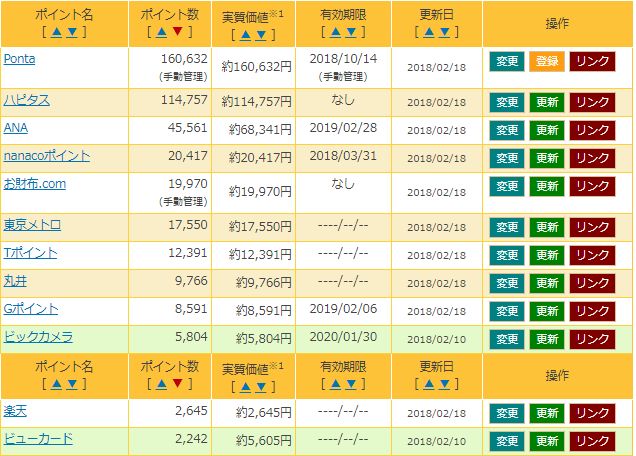Click 変更 button in ハピタス row
This screenshot has width=636, height=456.
507,102
